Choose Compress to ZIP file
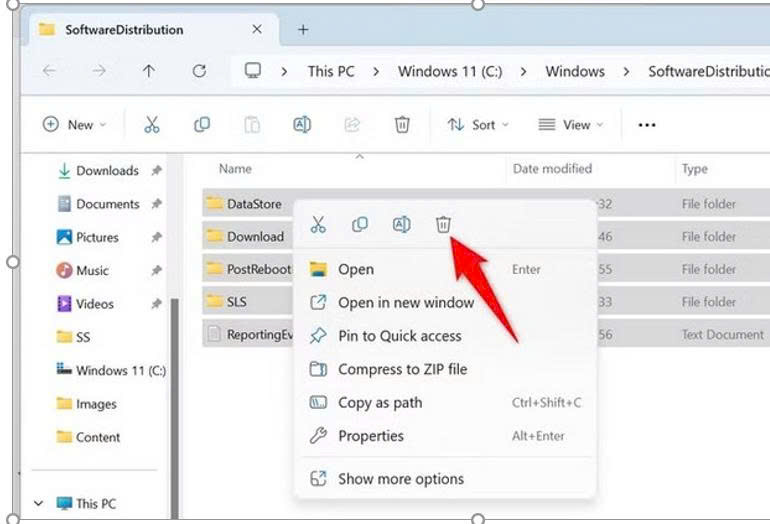 click(x=445, y=369)
